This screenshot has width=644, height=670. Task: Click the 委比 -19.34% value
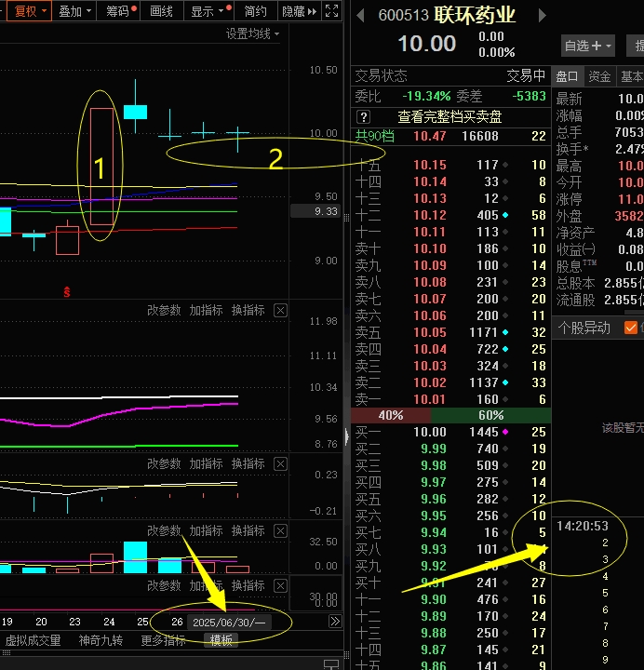[426, 96]
